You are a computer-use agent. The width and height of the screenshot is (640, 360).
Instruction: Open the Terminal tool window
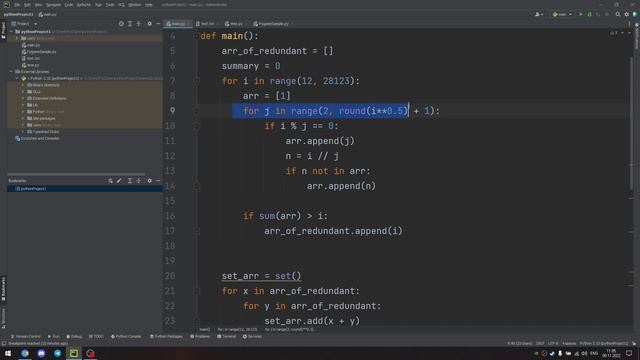pos(227,336)
